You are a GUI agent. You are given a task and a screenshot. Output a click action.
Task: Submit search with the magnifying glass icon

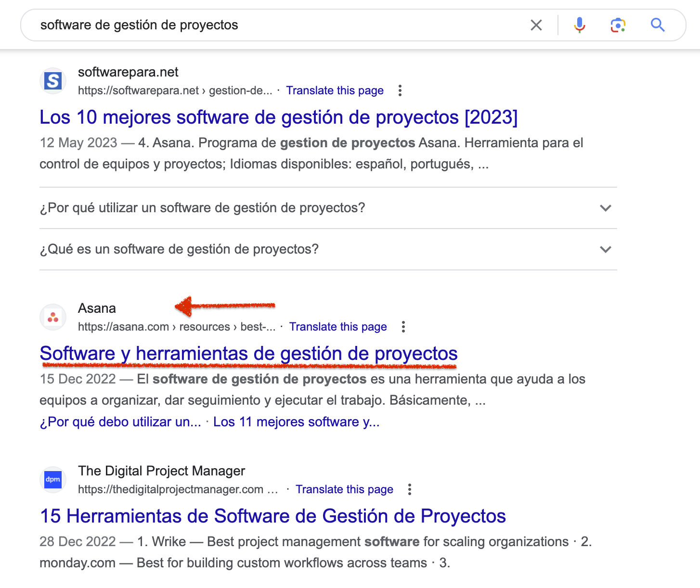[658, 25]
